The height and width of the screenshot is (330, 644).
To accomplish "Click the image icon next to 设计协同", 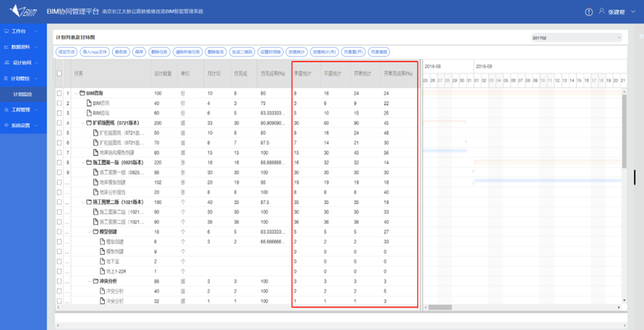I will tap(7, 62).
